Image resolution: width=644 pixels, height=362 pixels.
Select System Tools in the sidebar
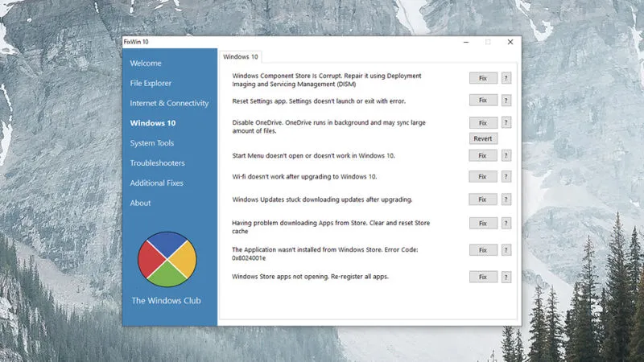tap(152, 143)
